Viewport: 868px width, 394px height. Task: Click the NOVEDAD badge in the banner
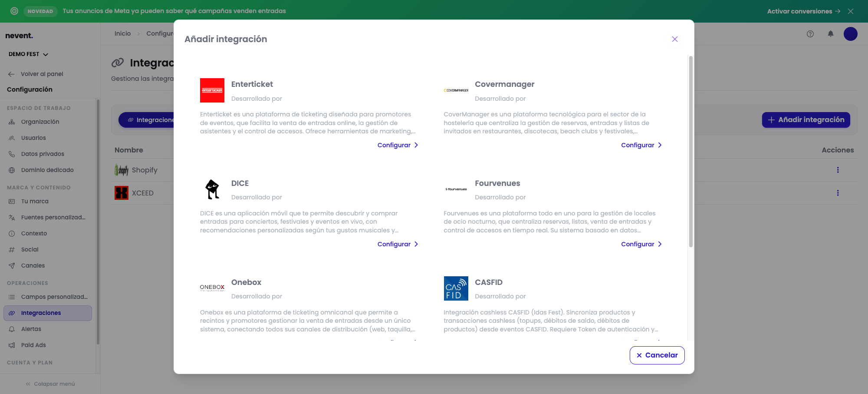[40, 11]
